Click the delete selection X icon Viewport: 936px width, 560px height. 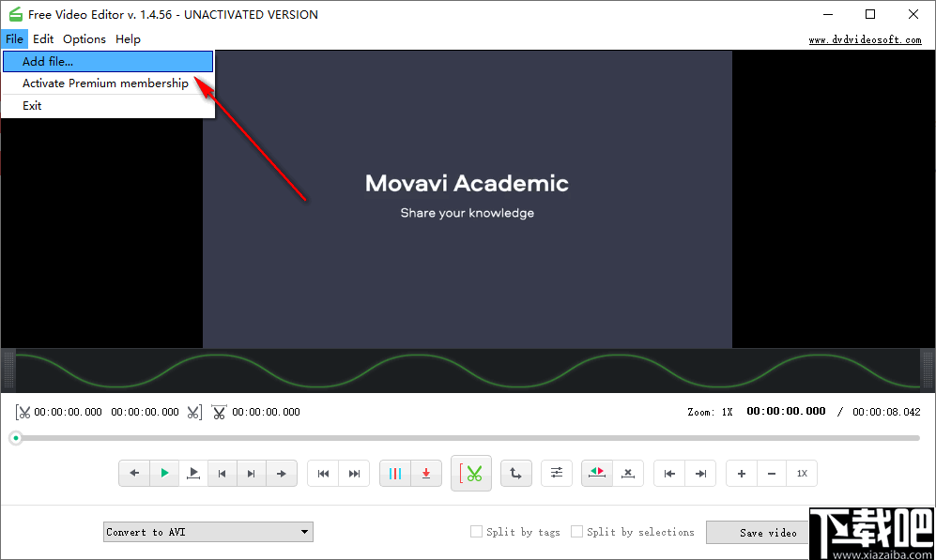click(x=628, y=473)
